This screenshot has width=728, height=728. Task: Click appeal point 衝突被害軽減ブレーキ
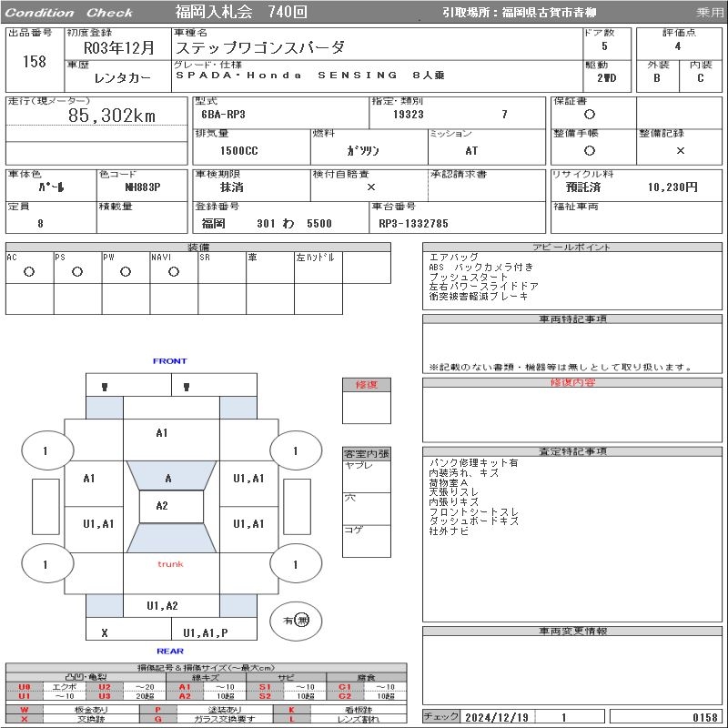click(479, 297)
